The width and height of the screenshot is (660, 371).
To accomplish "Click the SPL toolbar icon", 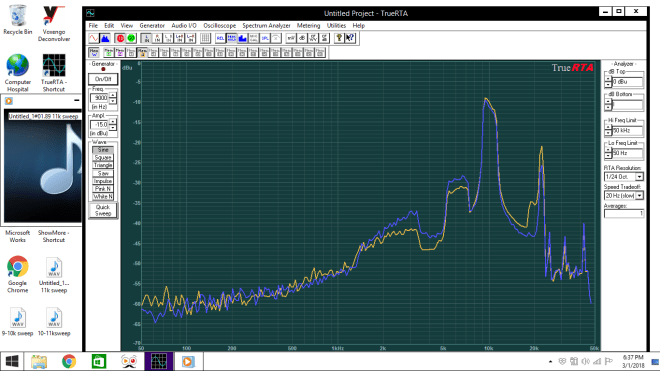I will 265,38.
